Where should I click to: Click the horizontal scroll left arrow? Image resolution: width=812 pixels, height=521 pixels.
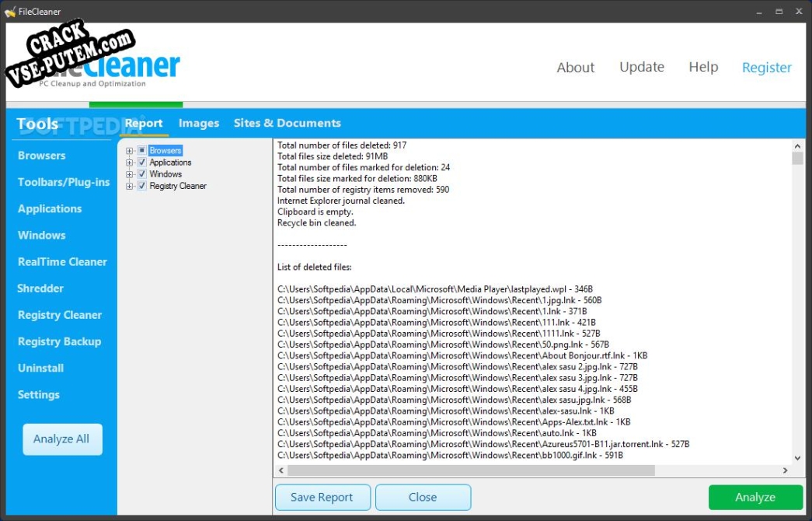coord(281,470)
